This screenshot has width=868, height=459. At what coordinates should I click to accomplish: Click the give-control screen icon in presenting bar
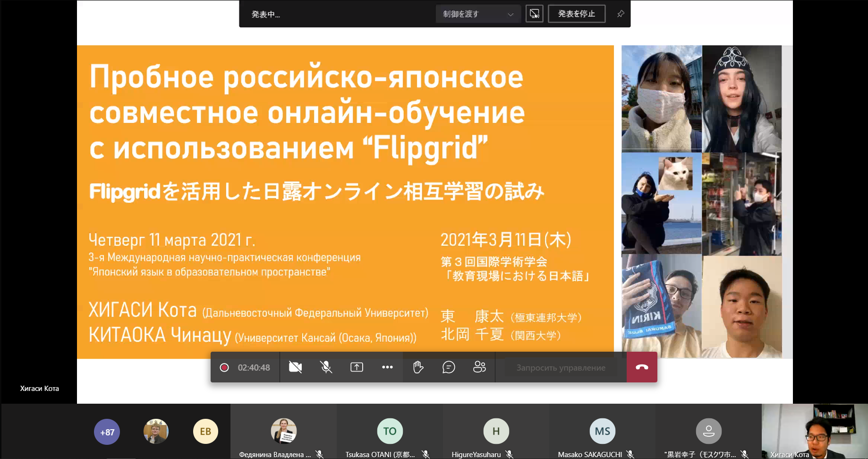pos(534,14)
